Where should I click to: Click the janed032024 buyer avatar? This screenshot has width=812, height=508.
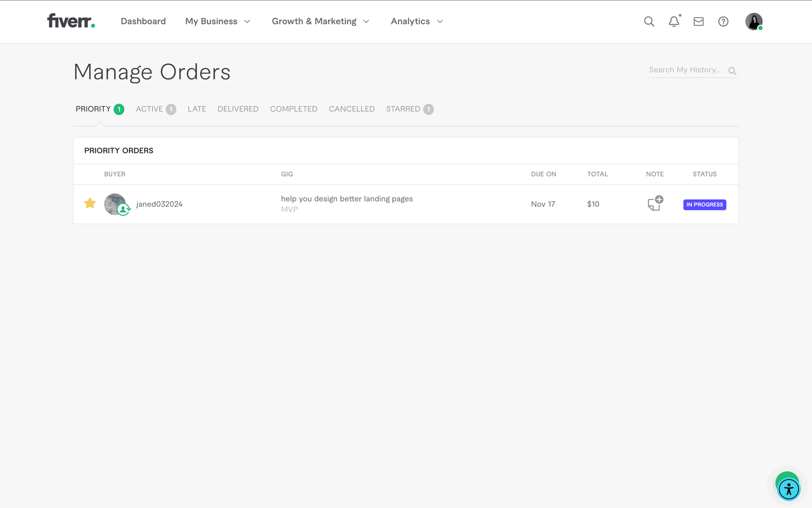coord(115,204)
